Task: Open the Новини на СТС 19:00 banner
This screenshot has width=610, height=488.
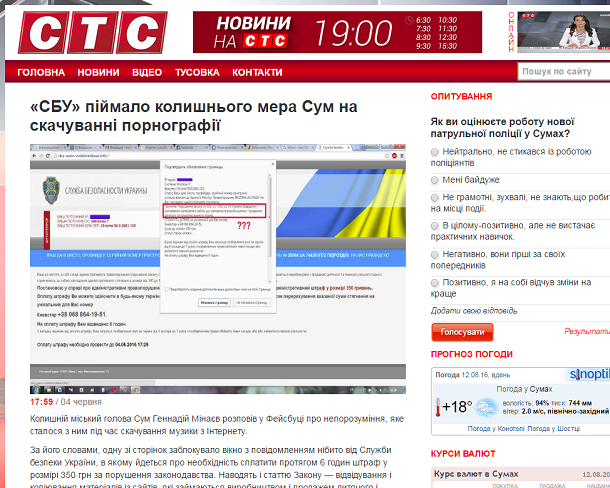Action: 337,32
